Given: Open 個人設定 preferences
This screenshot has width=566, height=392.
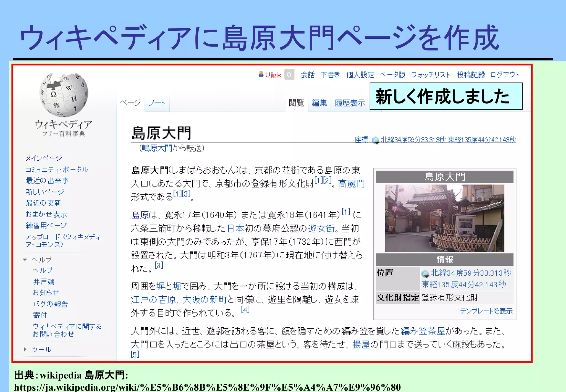Looking at the screenshot, I should [x=360, y=75].
